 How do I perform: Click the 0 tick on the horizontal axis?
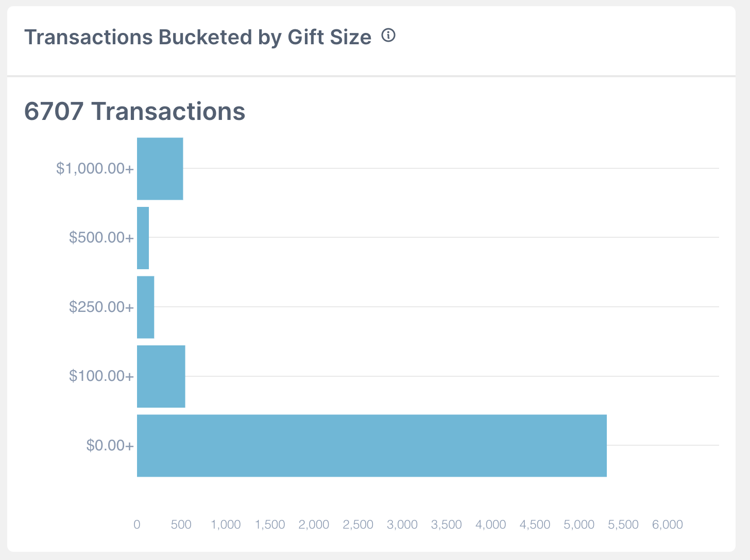137,524
